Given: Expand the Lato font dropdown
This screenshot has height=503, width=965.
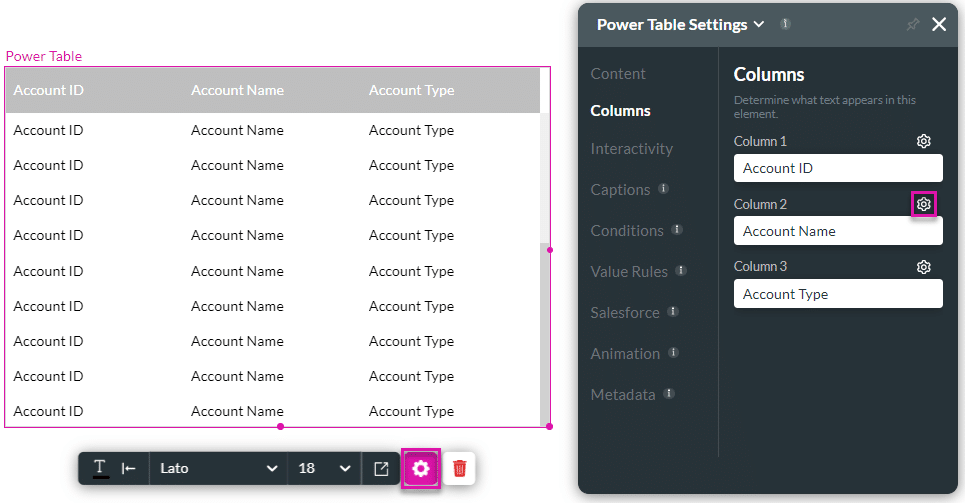Looking at the screenshot, I should [x=218, y=468].
